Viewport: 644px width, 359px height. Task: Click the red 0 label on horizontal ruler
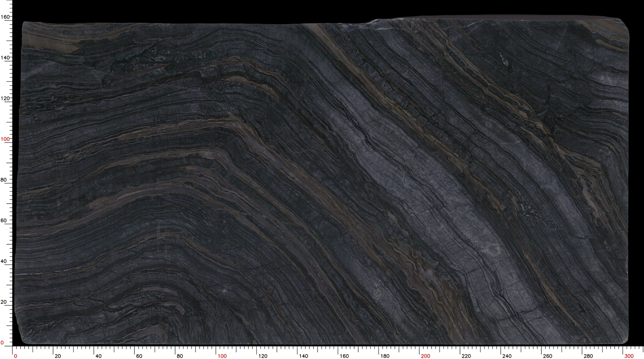click(16, 356)
